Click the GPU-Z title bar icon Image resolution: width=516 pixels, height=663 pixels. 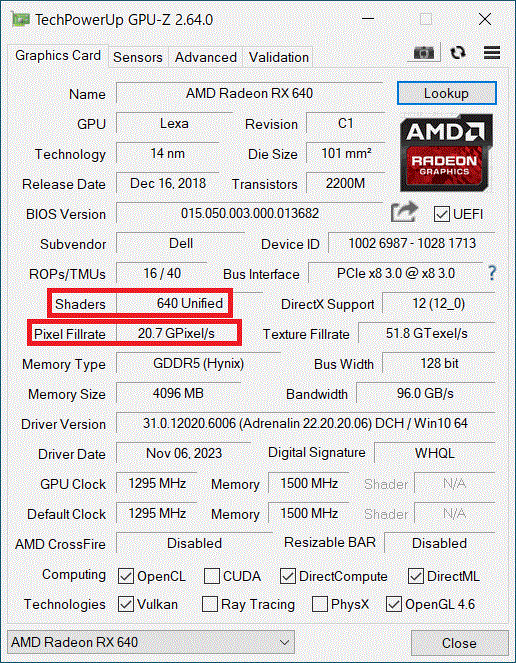click(x=21, y=19)
